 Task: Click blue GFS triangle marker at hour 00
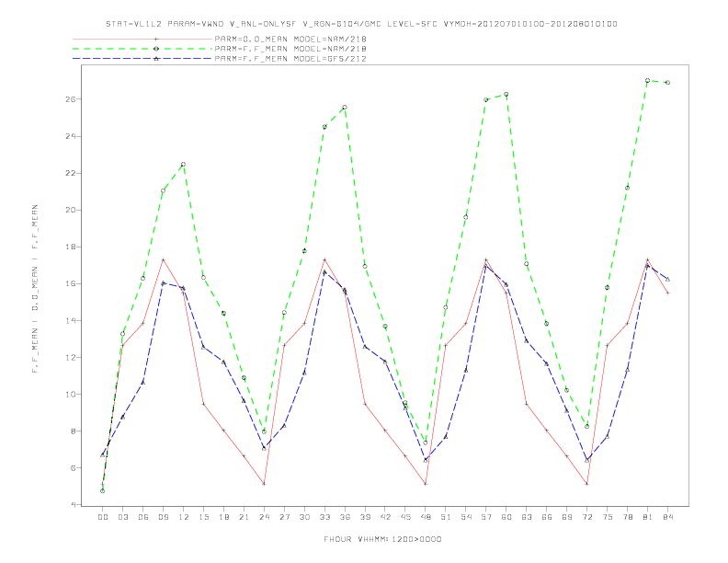point(103,454)
